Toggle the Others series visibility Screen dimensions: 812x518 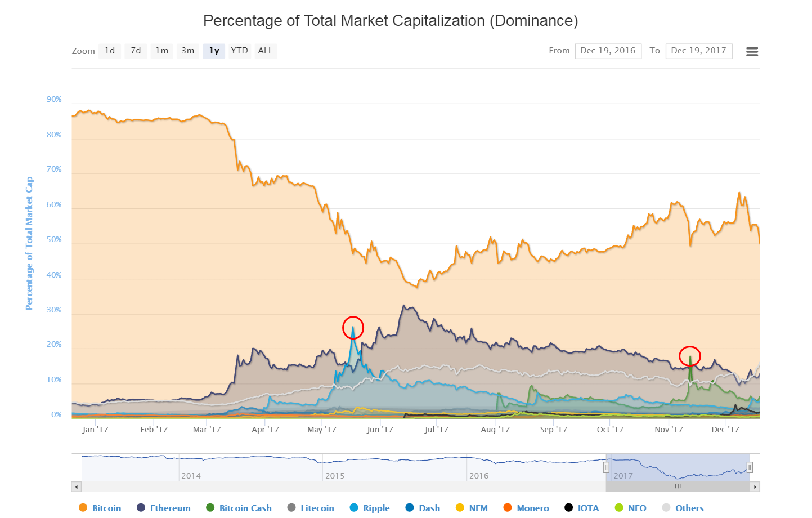[x=689, y=508]
